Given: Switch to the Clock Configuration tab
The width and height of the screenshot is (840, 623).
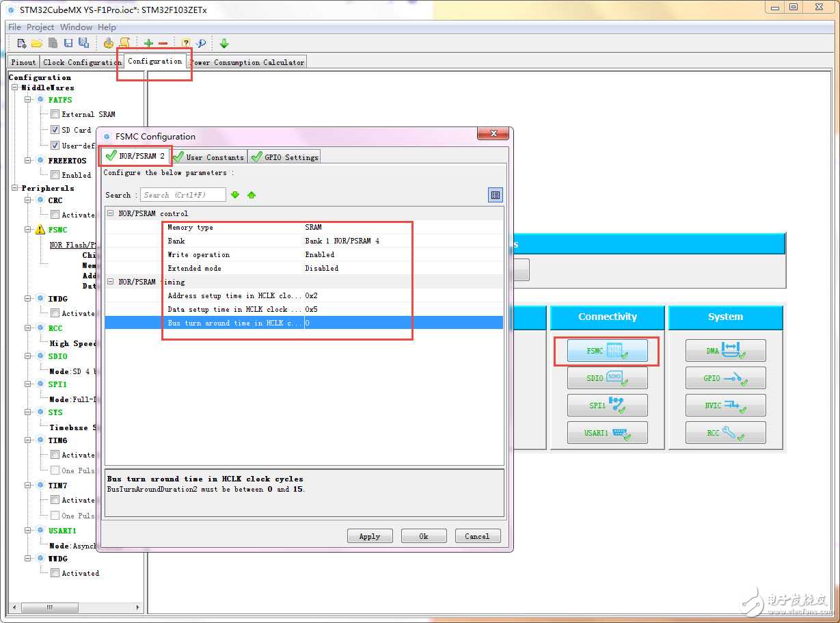Looking at the screenshot, I should tap(81, 62).
